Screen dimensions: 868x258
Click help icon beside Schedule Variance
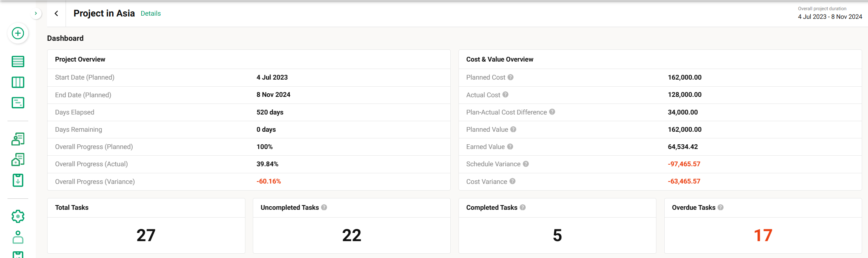click(x=526, y=164)
